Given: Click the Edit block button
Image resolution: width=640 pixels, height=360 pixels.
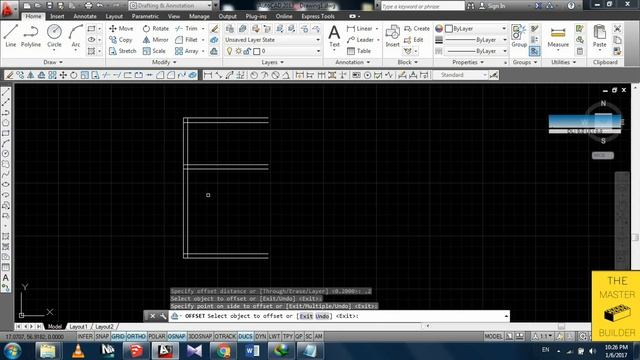Looking at the screenshot, I should (413, 40).
